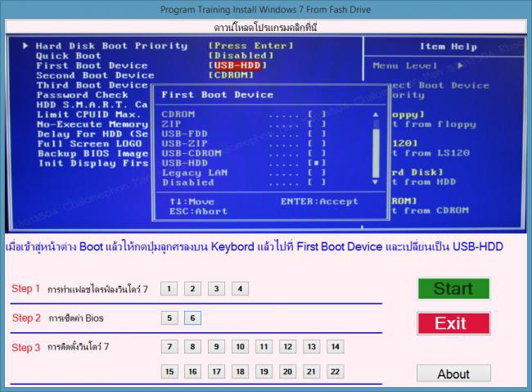
Task: Jump to slide 21
Action: [x=312, y=372]
